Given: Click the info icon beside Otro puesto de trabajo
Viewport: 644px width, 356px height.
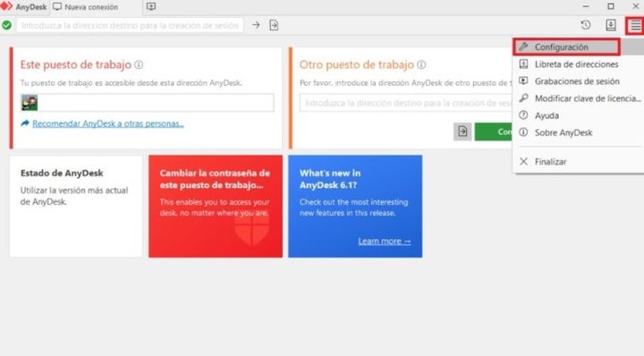Looking at the screenshot, I should (421, 65).
